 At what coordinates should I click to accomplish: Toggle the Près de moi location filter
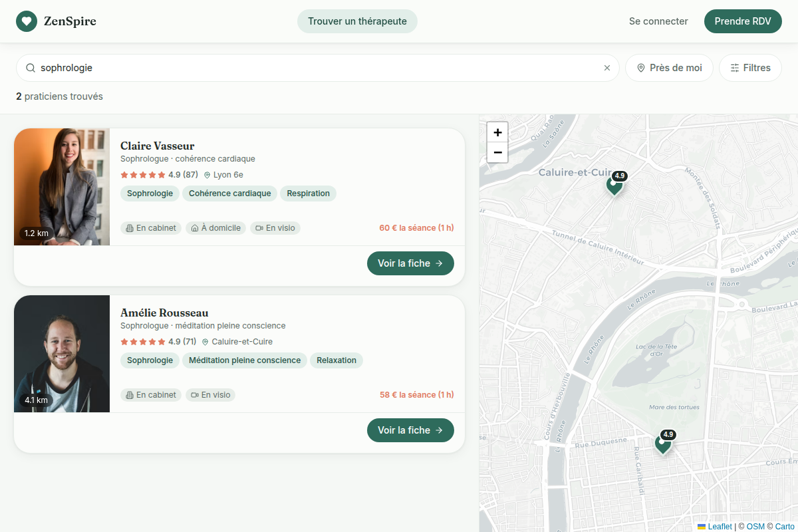(x=669, y=68)
